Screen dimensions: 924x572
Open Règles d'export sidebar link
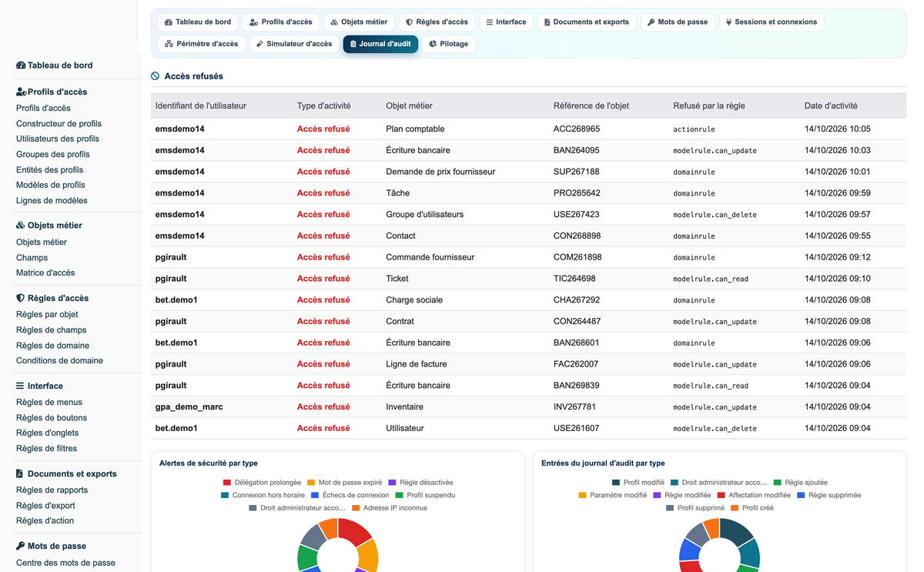(x=45, y=506)
